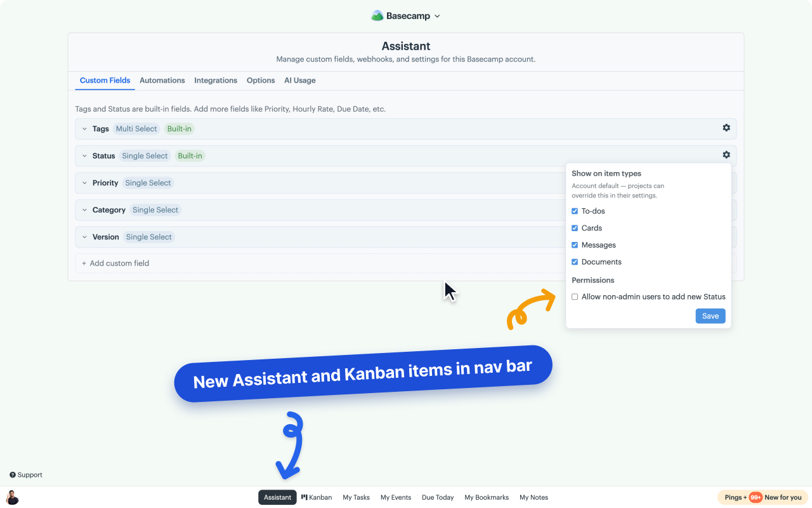Click the Built-in badge on Tags row
This screenshot has width=812, height=508.
click(x=180, y=129)
